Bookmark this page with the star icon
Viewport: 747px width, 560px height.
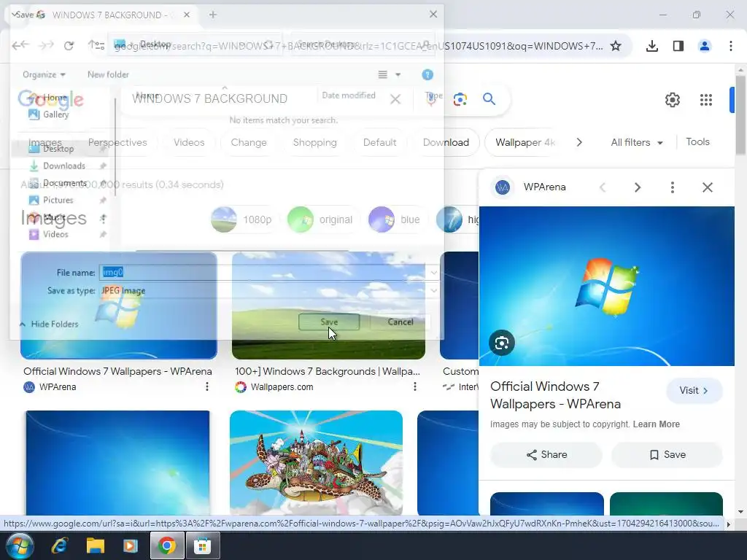click(616, 46)
